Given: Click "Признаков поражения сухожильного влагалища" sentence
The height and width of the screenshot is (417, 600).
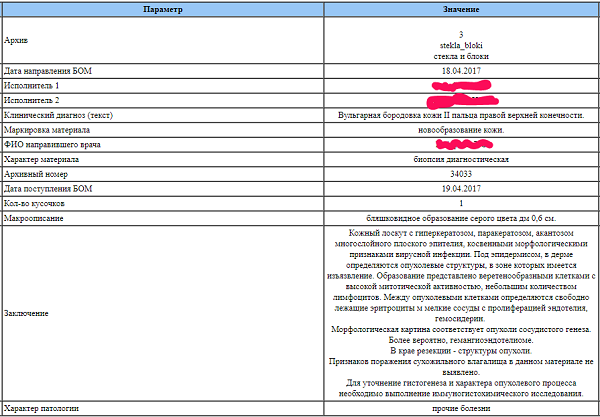Looking at the screenshot, I should pyautogui.click(x=461, y=366).
